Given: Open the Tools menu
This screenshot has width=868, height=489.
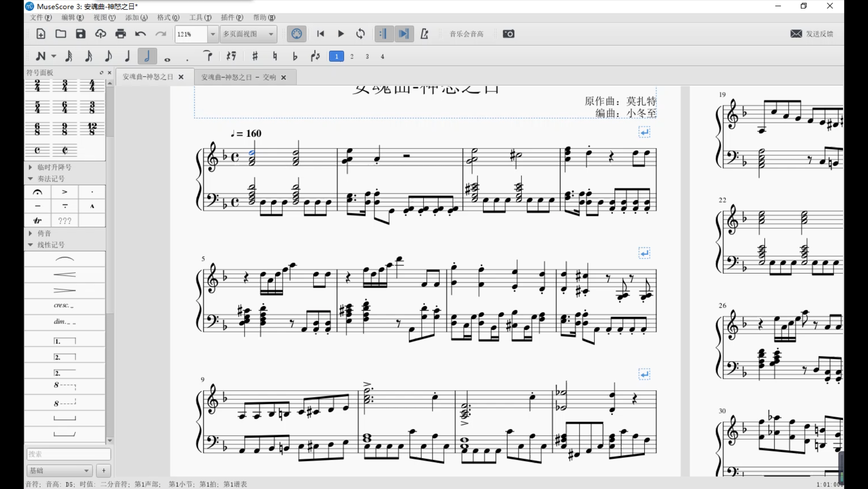Looking at the screenshot, I should coord(200,18).
